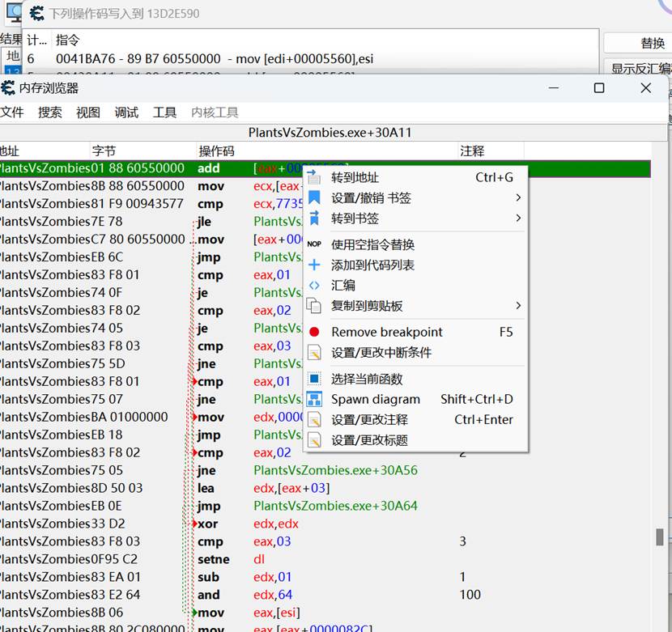Click the disassembler vertical scrollbar thumb
Viewport: 672px width, 632px height.
coord(660,537)
